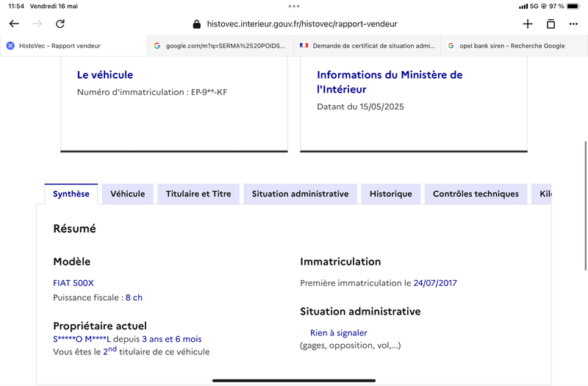Click the 2nd titulaire de ce véhicule line
The image size is (588, 386).
click(132, 351)
